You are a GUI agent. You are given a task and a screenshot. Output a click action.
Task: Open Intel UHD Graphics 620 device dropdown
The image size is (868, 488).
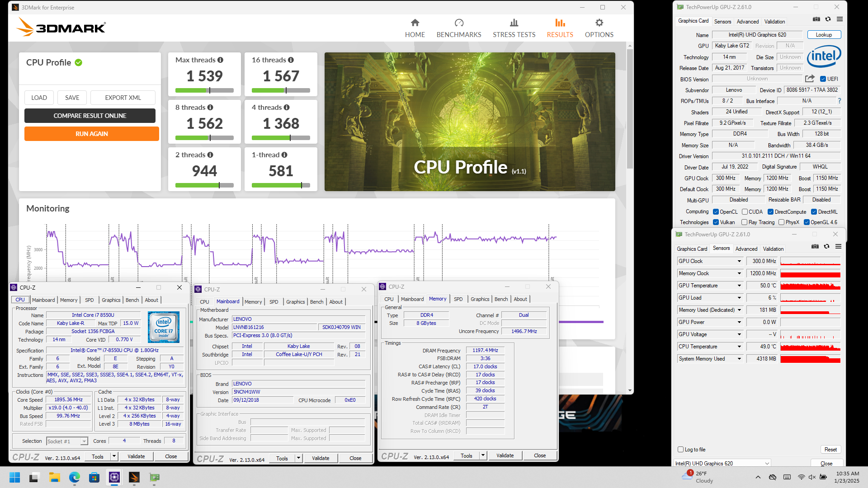click(722, 463)
